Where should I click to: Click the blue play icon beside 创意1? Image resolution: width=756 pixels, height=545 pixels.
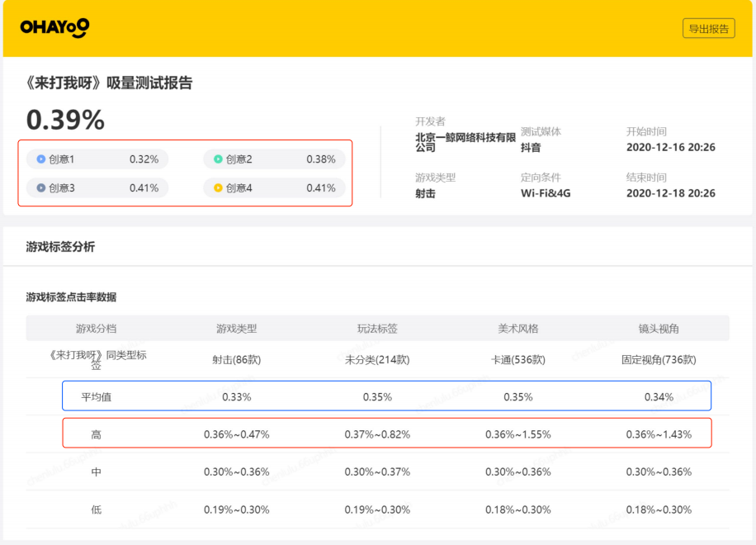click(x=41, y=159)
